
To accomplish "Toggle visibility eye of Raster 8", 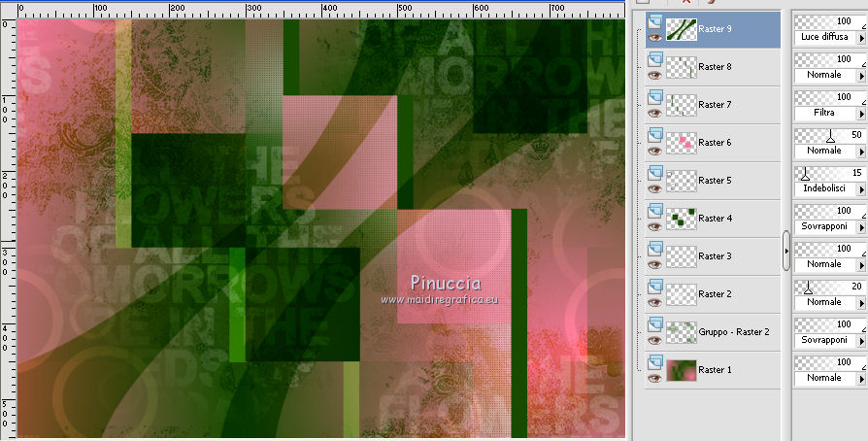I will [x=654, y=76].
